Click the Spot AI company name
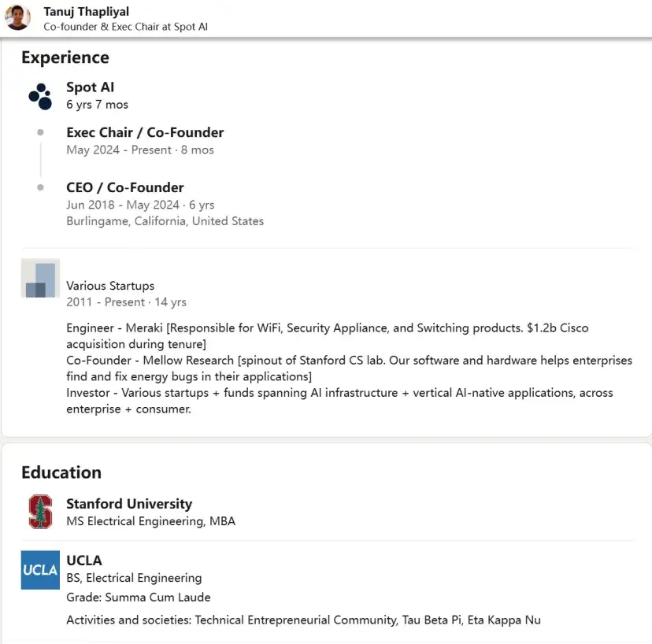The height and width of the screenshot is (644, 652). coord(91,87)
